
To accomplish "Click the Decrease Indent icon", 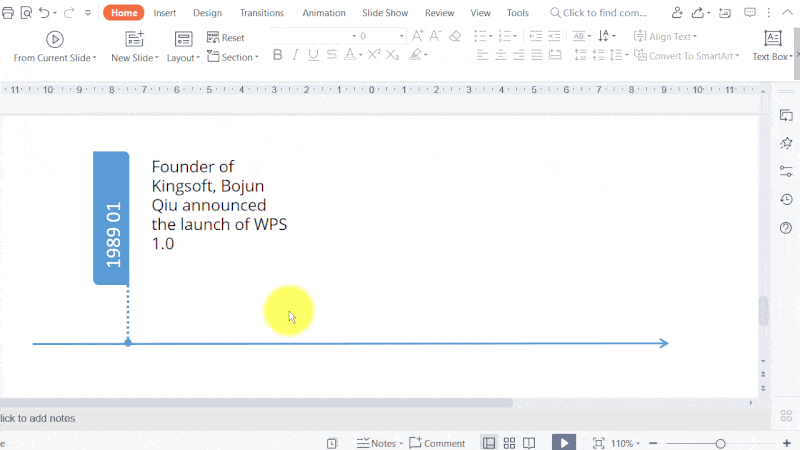I will click(535, 36).
